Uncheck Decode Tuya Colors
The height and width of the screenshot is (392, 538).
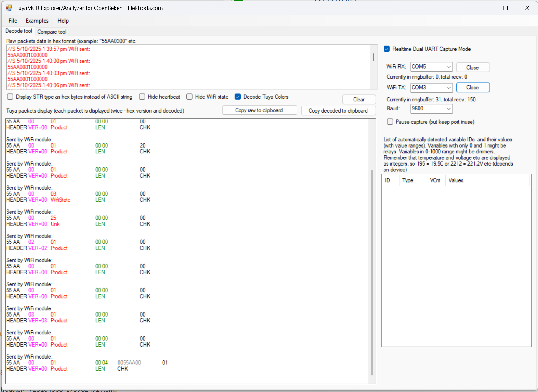238,97
